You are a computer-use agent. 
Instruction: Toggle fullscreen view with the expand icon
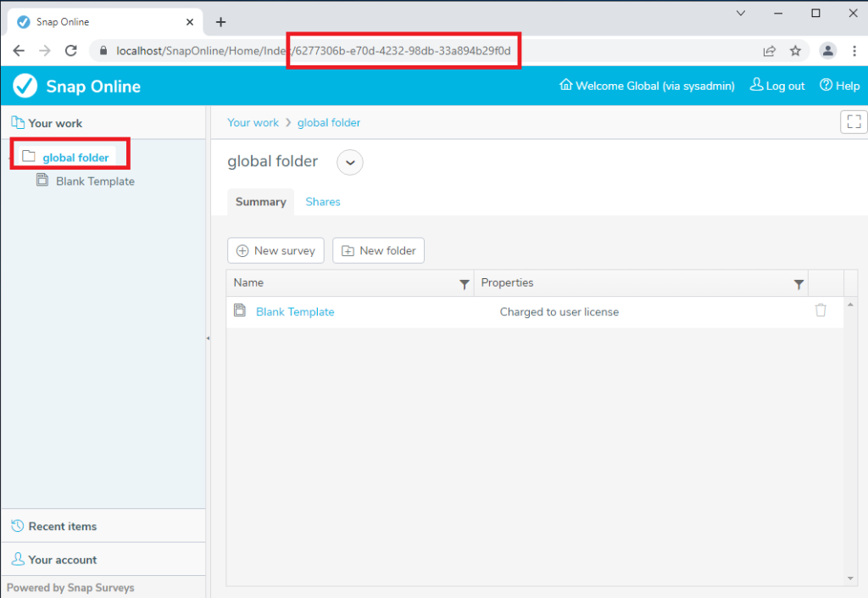(x=854, y=122)
